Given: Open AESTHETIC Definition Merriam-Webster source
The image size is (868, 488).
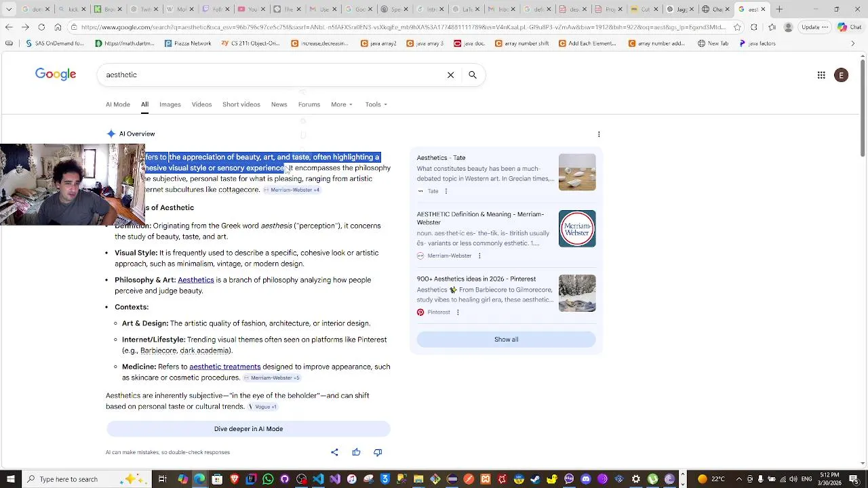Looking at the screenshot, I should [x=480, y=218].
